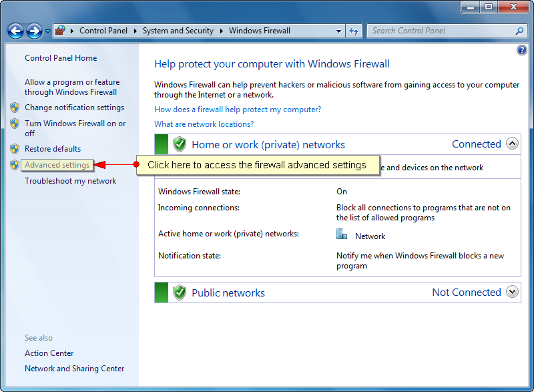Click green shield icon for private networks
The image size is (534, 392).
point(179,144)
